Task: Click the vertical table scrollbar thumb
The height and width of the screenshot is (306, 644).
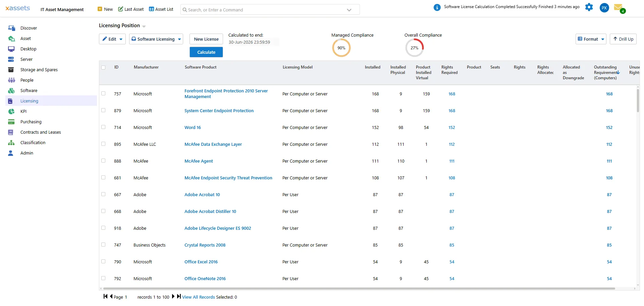Action: (638, 101)
